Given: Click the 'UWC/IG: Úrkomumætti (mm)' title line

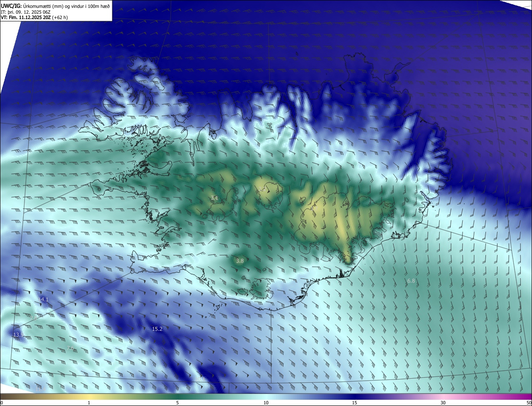Looking at the screenshot, I should coord(55,6).
